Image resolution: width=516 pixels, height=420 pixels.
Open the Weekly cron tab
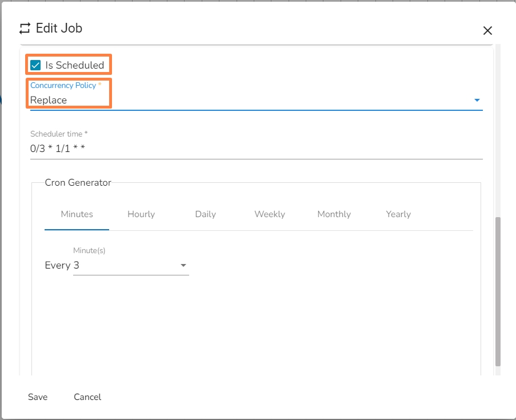[x=270, y=214]
